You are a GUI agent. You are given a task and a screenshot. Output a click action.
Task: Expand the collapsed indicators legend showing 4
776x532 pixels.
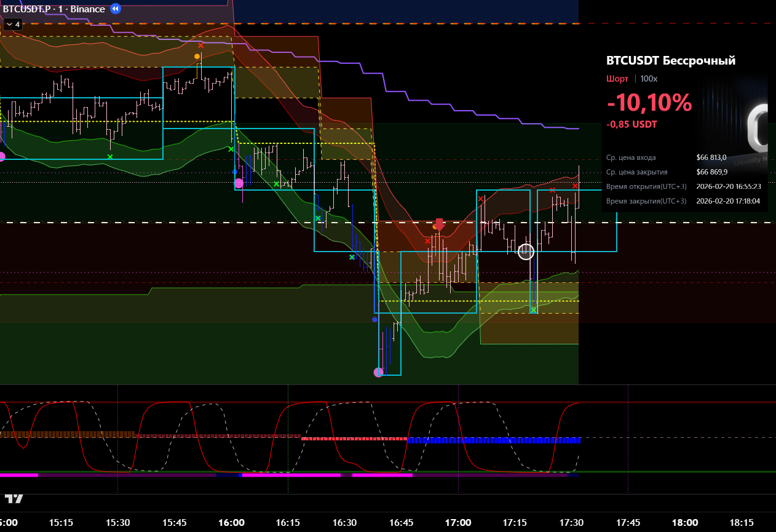pos(12,25)
